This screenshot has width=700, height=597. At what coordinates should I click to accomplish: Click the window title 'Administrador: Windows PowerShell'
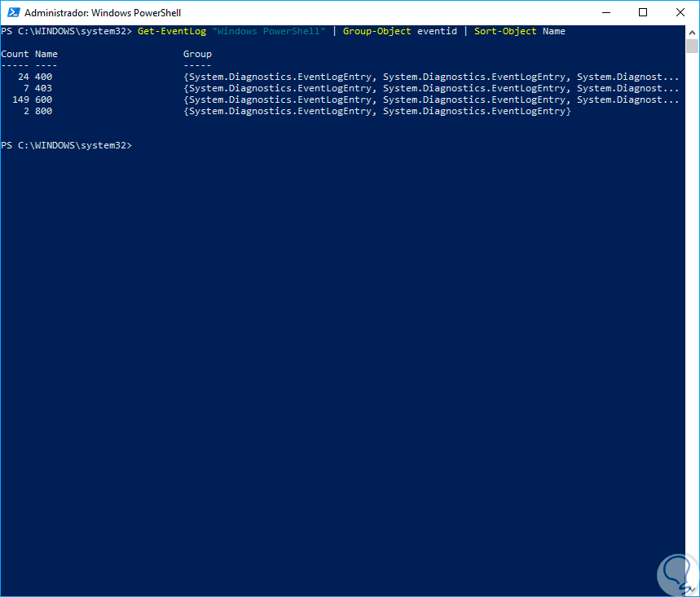point(103,13)
